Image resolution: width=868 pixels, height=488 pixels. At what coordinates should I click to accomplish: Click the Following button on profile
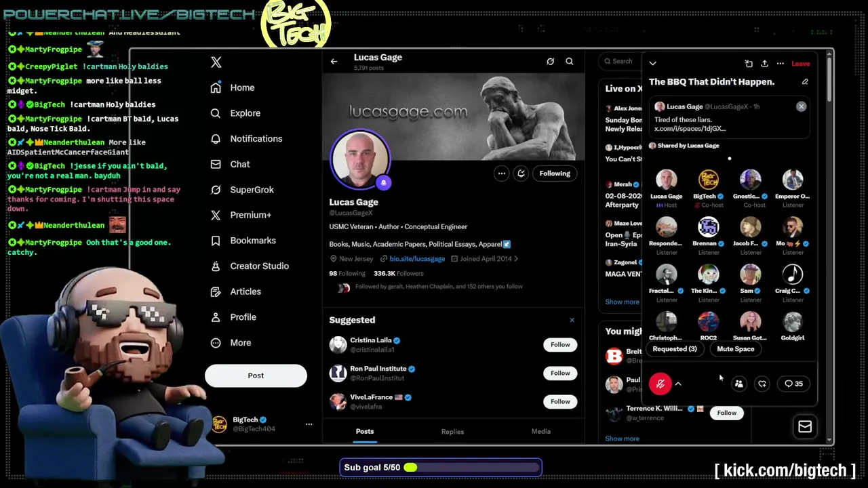555,174
